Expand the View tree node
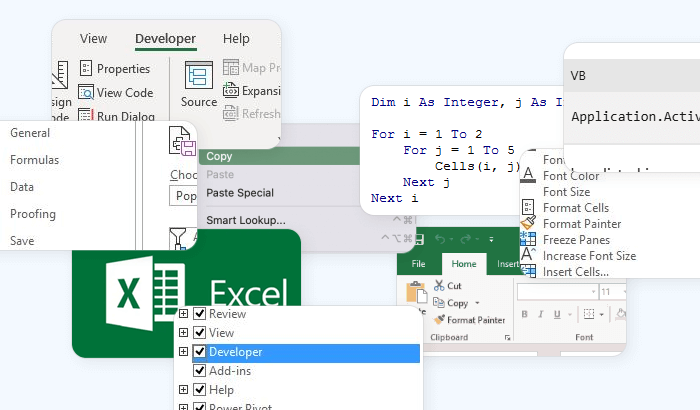The width and height of the screenshot is (700, 410). point(183,333)
